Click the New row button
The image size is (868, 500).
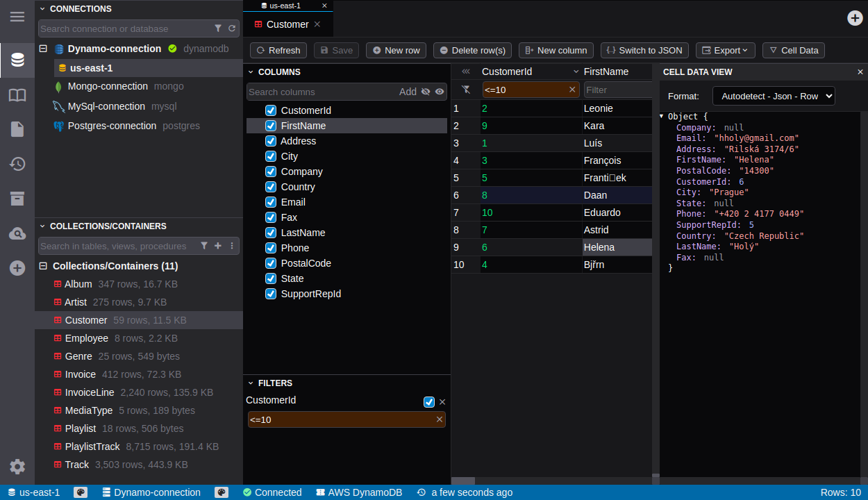(x=396, y=50)
